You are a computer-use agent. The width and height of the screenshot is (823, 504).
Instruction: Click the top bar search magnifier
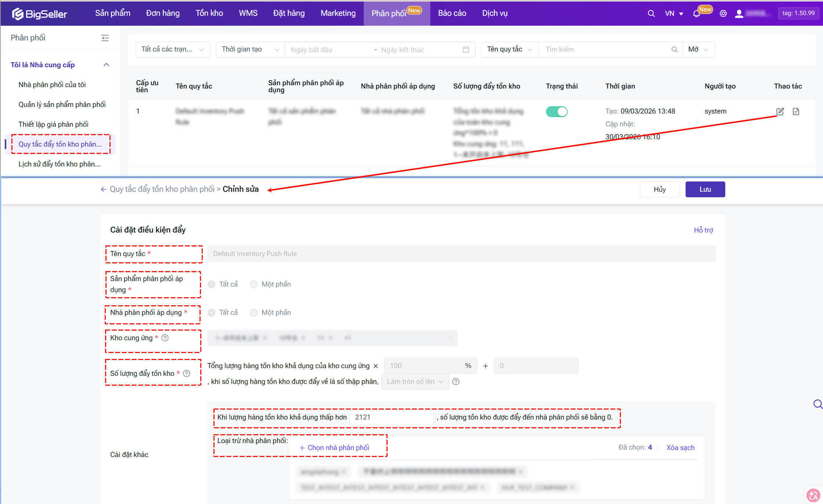[651, 14]
